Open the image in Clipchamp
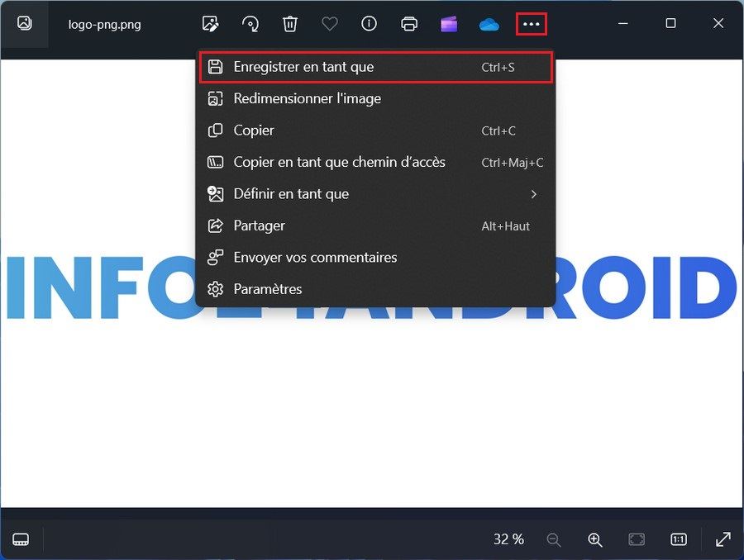This screenshot has height=560, width=744. 449,24
